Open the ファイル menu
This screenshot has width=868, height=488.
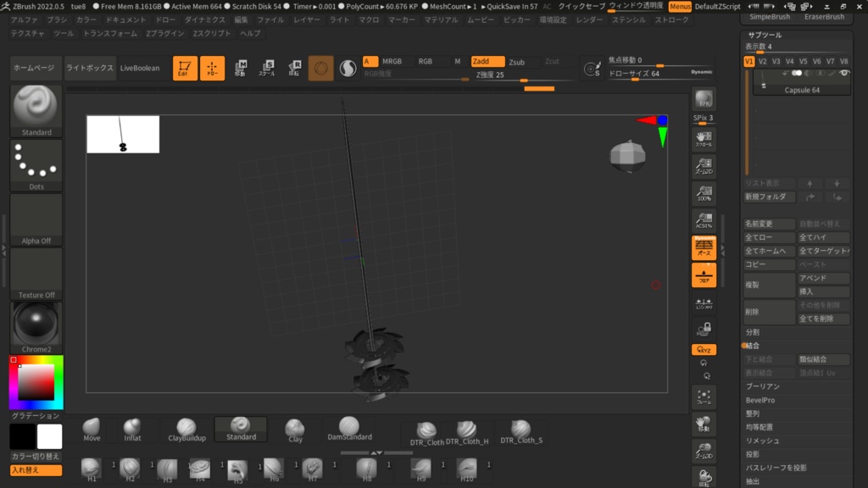pos(270,19)
